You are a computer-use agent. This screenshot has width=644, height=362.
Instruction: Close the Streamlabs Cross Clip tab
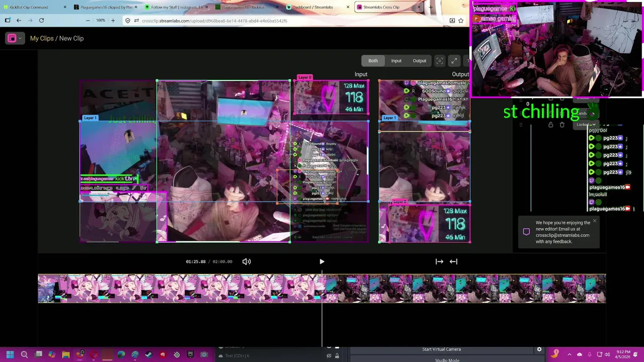point(419,7)
